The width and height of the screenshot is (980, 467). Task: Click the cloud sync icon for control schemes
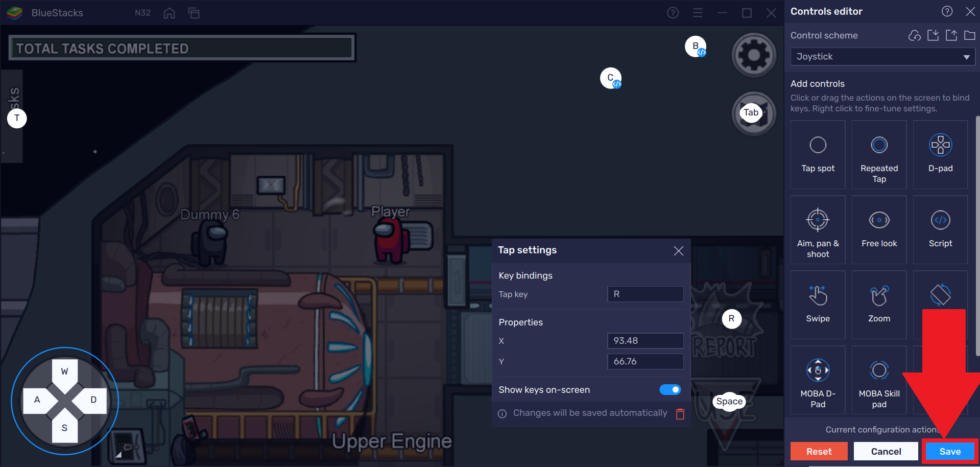(915, 35)
